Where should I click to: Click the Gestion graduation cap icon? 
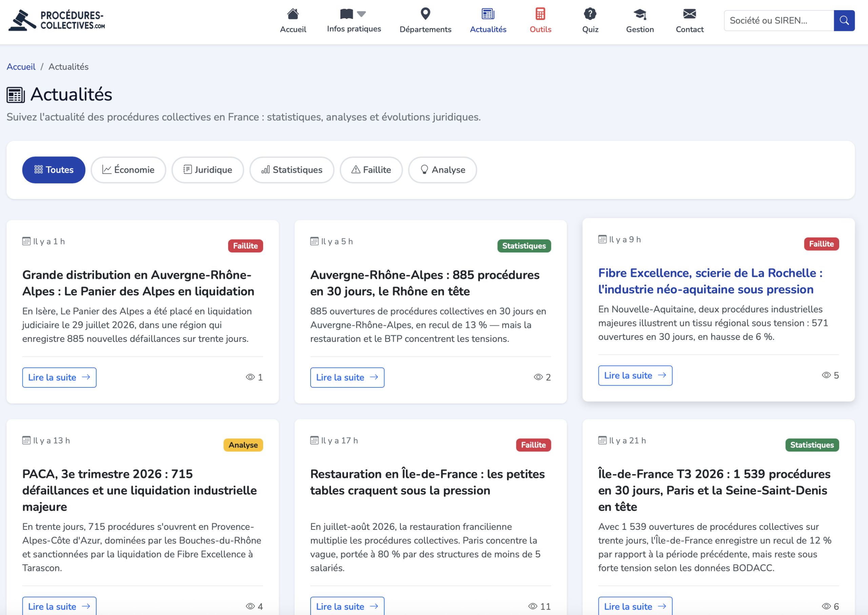640,14
